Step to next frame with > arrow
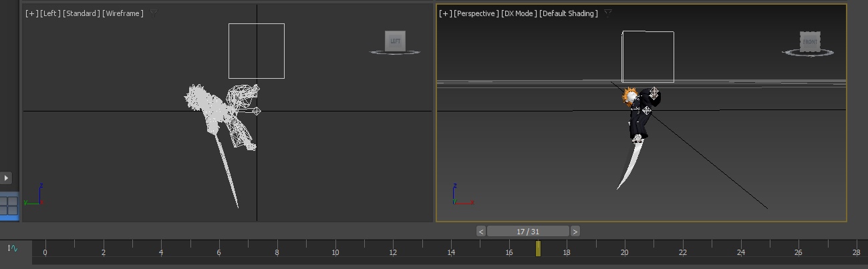The width and height of the screenshot is (868, 269). click(575, 231)
